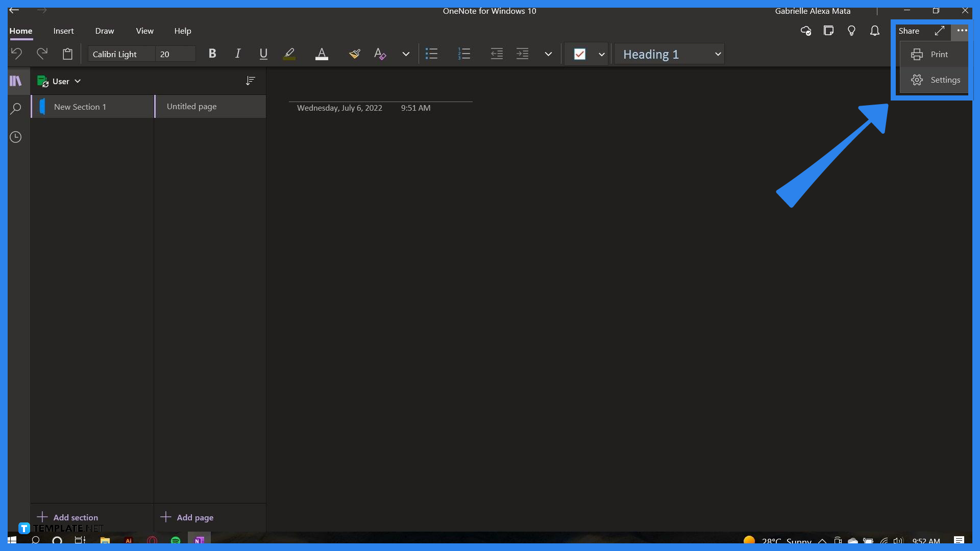
Task: Expand the User notebook chevron
Action: click(x=78, y=81)
